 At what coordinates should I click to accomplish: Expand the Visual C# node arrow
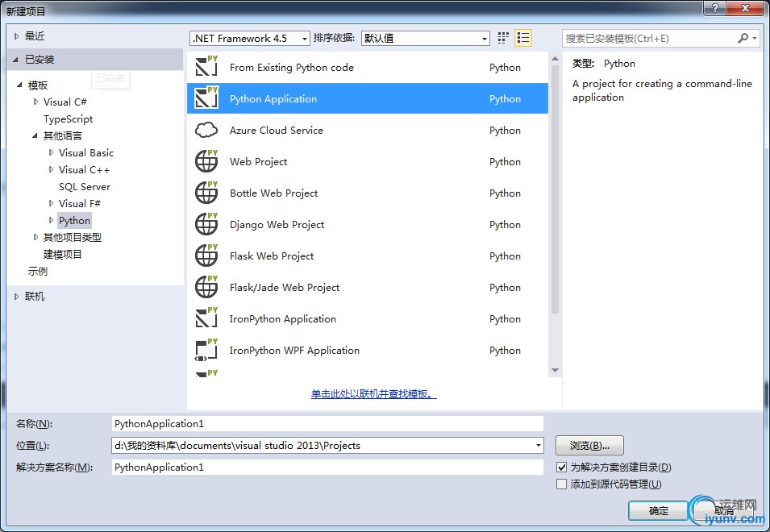tap(35, 102)
